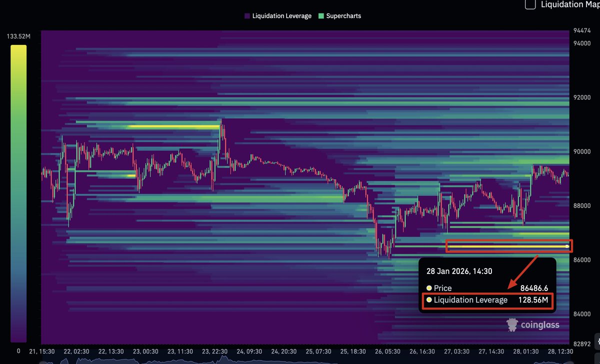The height and width of the screenshot is (364, 600).
Task: Click the vertical leverage colour scale bar
Action: point(18,192)
